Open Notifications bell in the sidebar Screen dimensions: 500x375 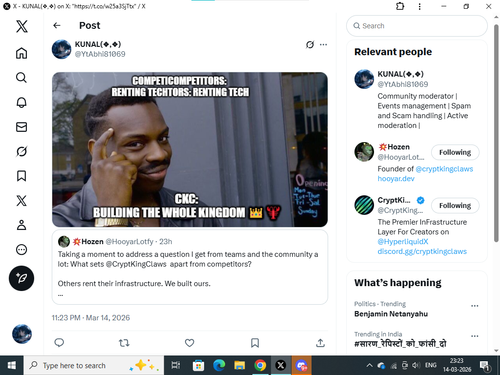point(21,102)
